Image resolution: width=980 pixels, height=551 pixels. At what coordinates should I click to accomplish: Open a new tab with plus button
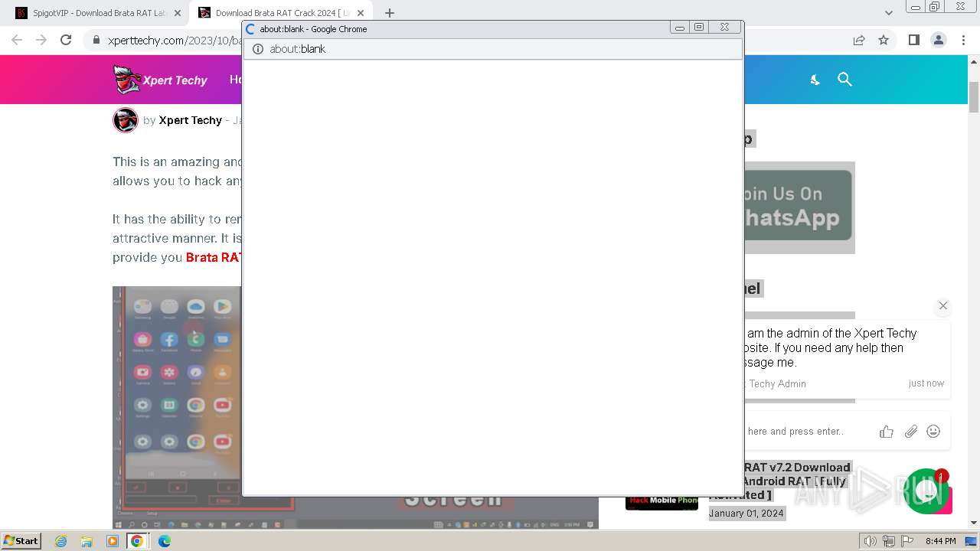(389, 13)
